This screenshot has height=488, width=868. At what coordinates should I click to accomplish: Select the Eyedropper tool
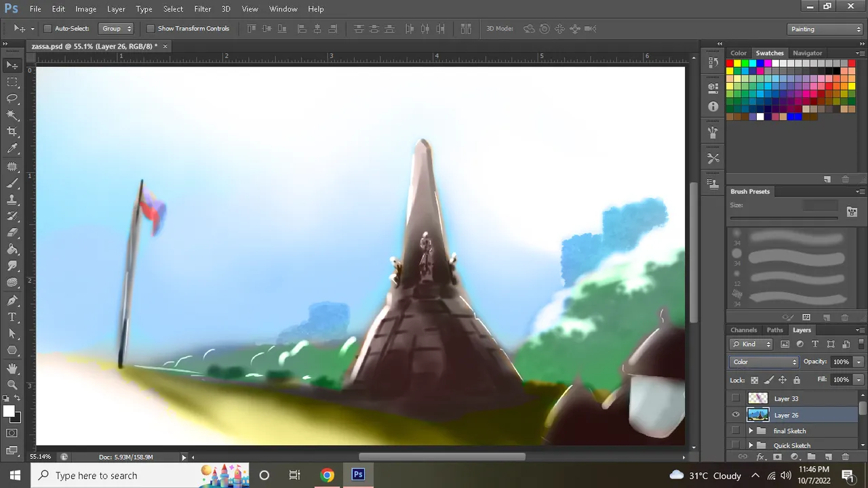tap(12, 149)
